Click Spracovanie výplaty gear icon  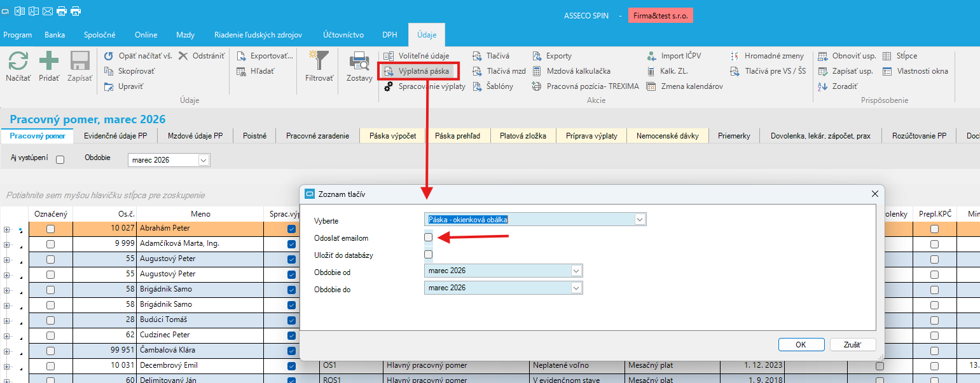(389, 86)
